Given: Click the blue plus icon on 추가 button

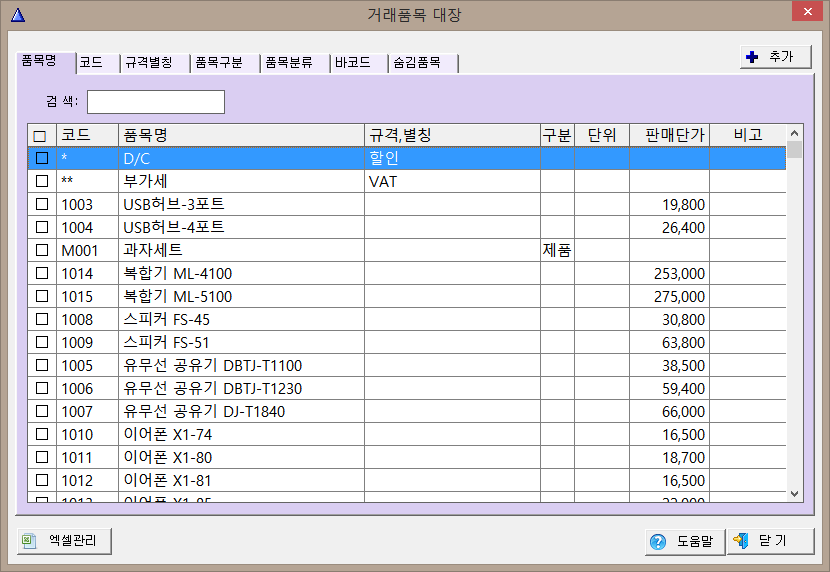Looking at the screenshot, I should click(x=752, y=57).
